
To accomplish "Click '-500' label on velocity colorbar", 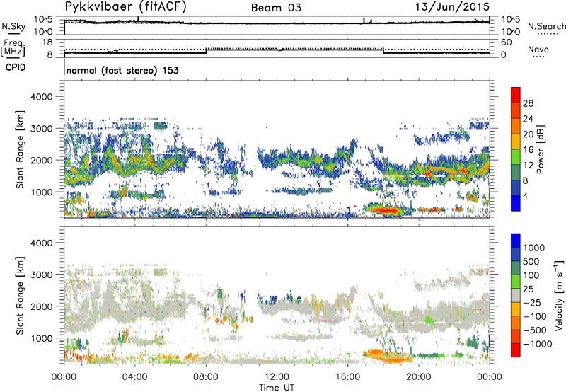I will pos(535,330).
